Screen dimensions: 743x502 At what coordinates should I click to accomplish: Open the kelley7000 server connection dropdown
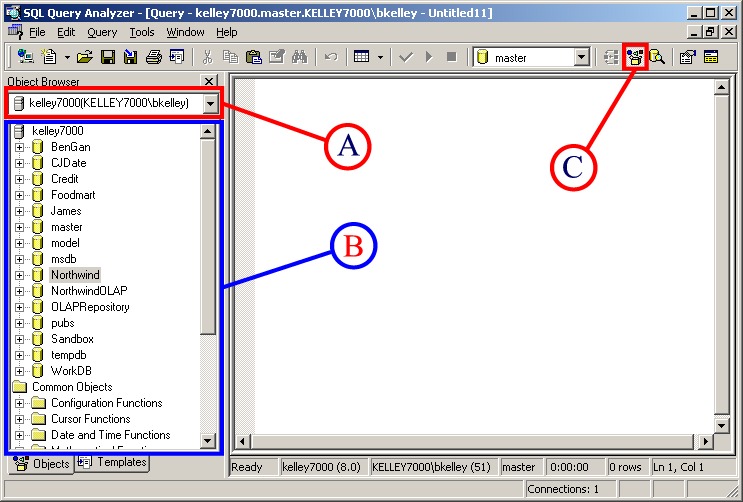pyautogui.click(x=210, y=103)
